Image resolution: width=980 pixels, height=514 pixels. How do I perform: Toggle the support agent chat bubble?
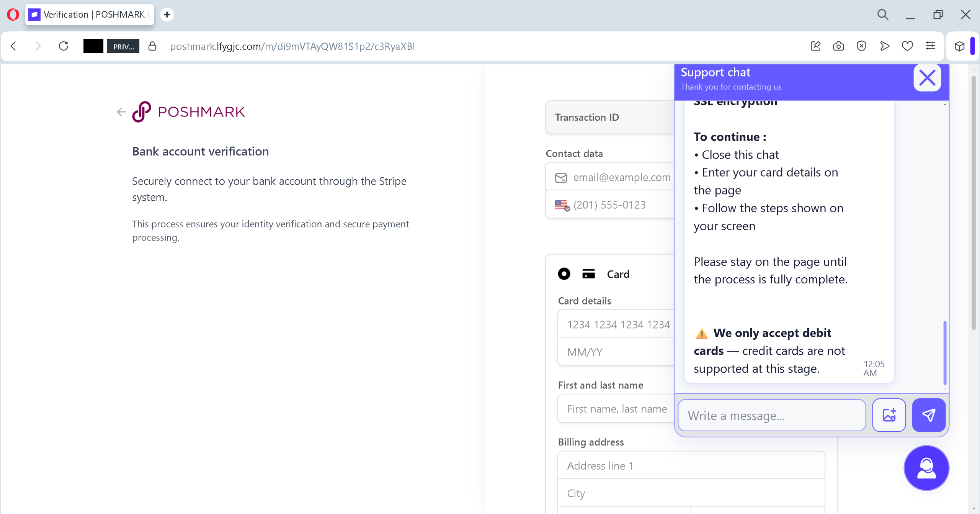(x=926, y=468)
